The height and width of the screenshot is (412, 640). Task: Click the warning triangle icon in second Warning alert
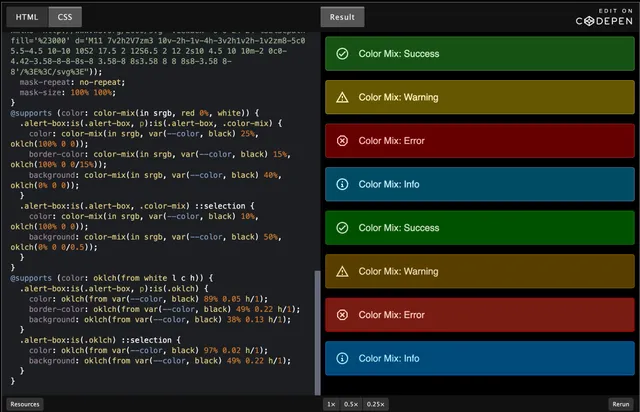343,271
